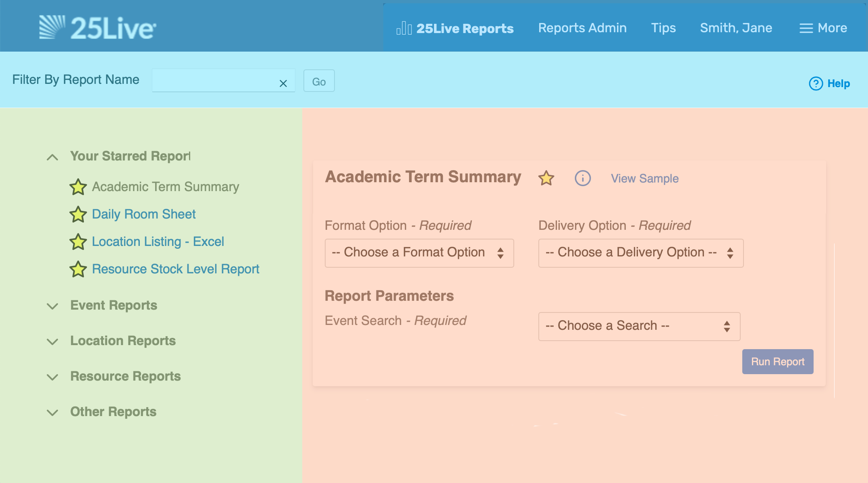Viewport: 868px width, 483px height.
Task: Unstar Academic Term Summary in report header
Action: [546, 178]
